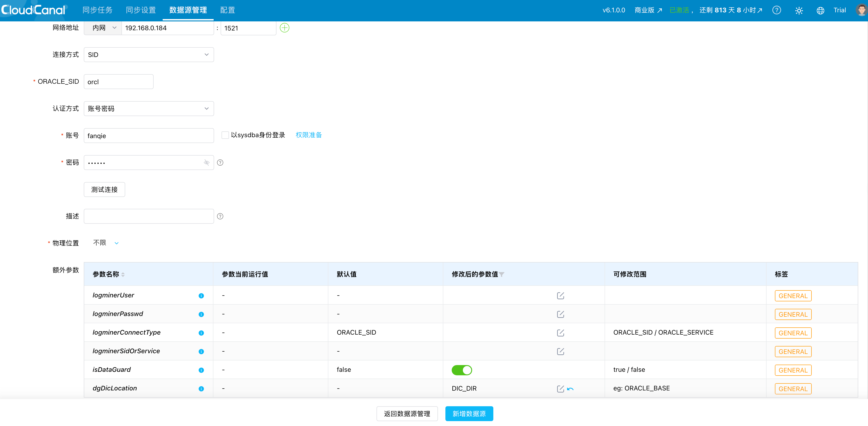
Task: View info for logminerConnectType parameter
Action: tap(201, 333)
